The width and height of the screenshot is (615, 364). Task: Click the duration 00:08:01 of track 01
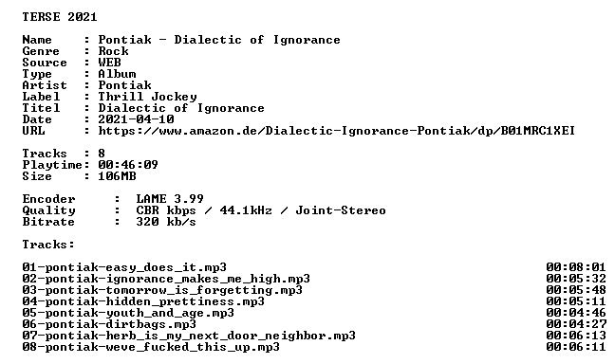tap(576, 267)
